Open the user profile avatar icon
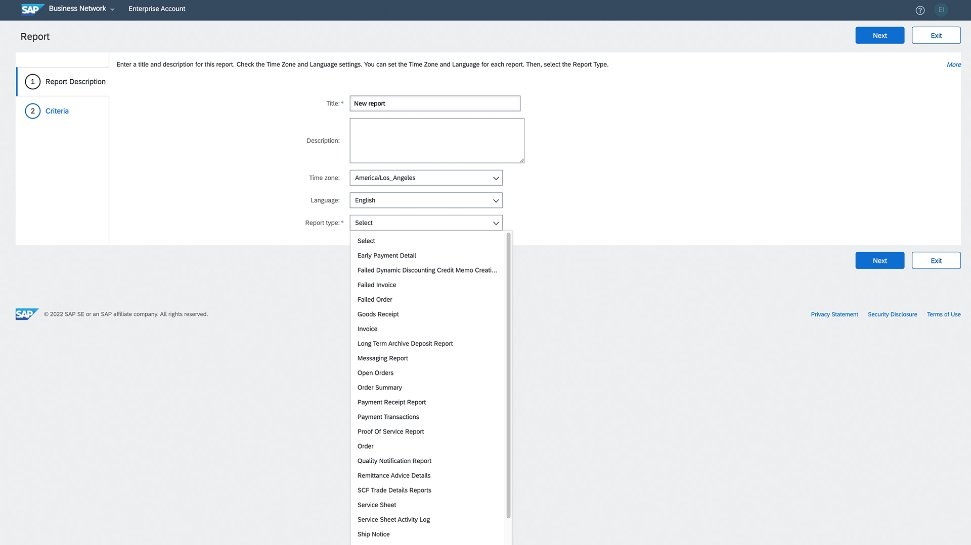Viewport: 971px width, 545px height. pyautogui.click(x=940, y=9)
